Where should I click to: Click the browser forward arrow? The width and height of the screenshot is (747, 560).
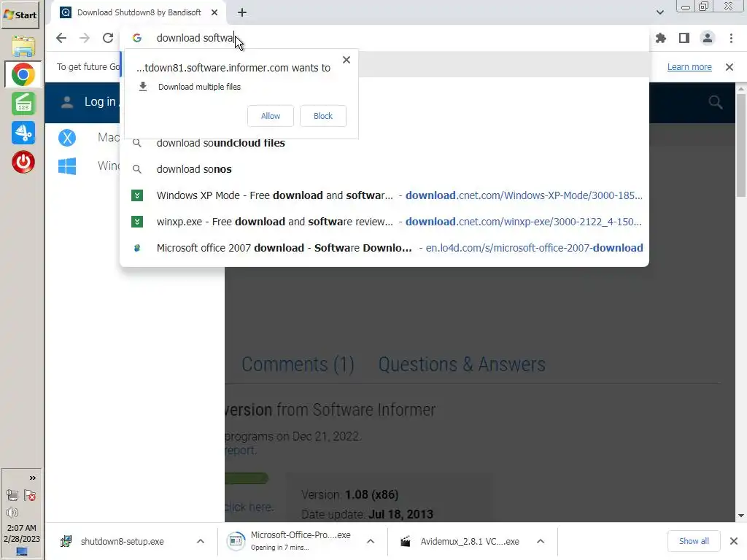click(x=85, y=38)
